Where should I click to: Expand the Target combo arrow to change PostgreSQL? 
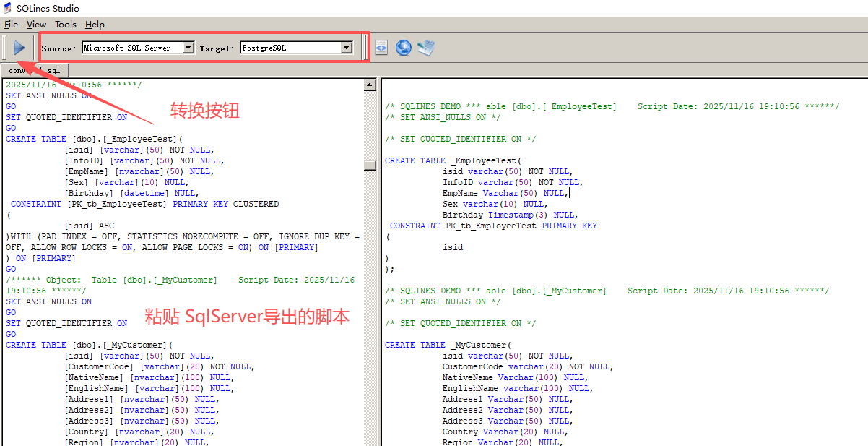[x=347, y=47]
